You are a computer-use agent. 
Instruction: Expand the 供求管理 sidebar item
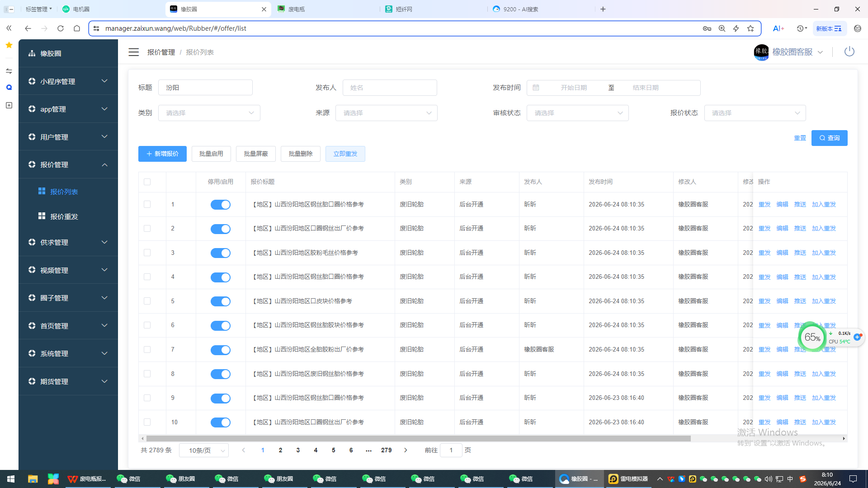tap(68, 242)
